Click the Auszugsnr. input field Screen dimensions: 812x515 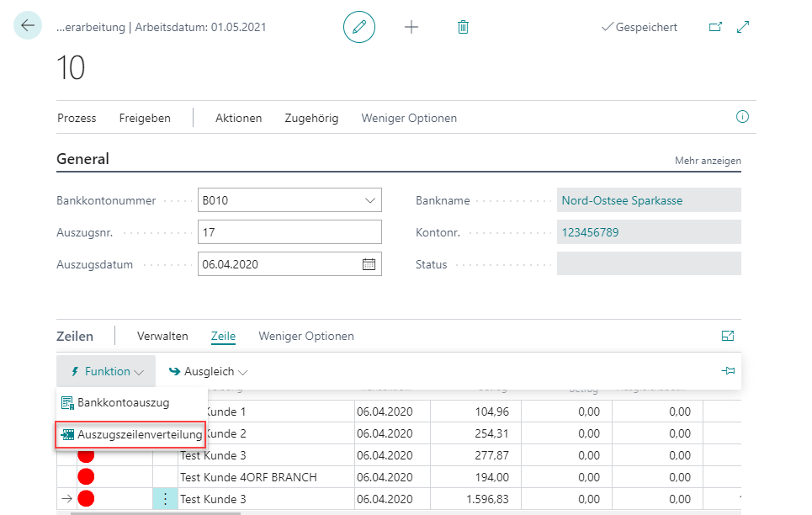[x=289, y=232]
